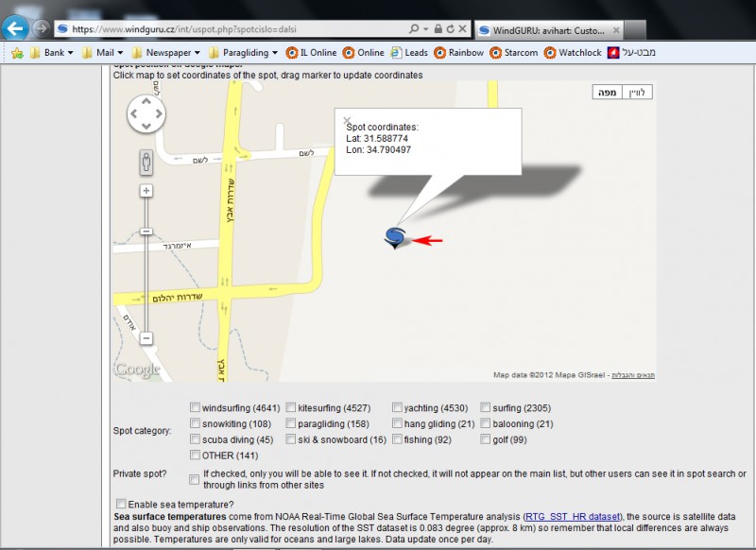Click the map zoom out minus button
The height and width of the screenshot is (550, 756).
point(146,338)
